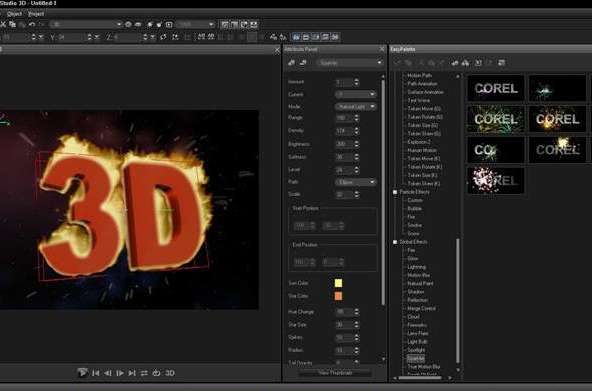
Task: Select Lens Flare in the tree
Action: (x=418, y=333)
